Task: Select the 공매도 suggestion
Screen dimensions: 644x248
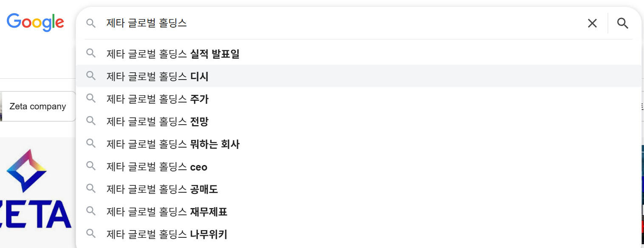Action: tap(162, 189)
